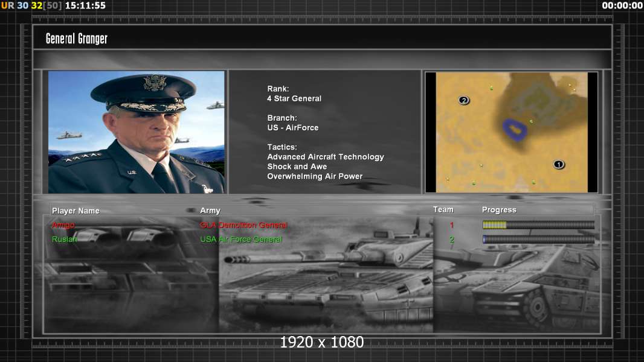
Task: Click the "Player Name" column header
Action: tap(76, 211)
